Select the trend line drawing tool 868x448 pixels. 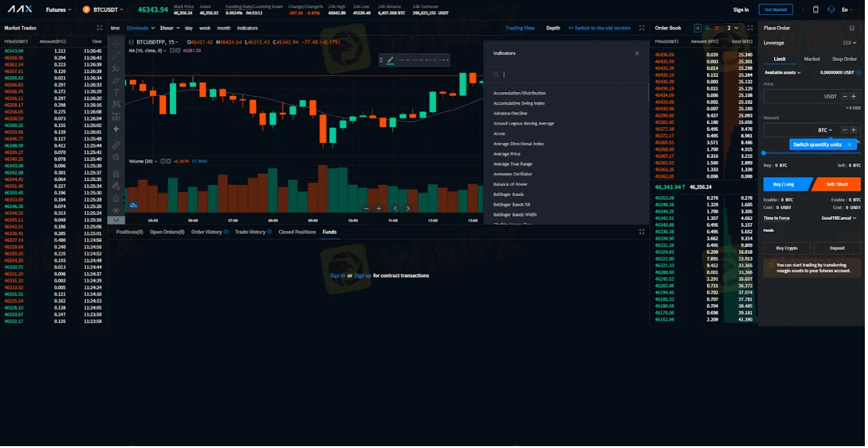click(116, 56)
